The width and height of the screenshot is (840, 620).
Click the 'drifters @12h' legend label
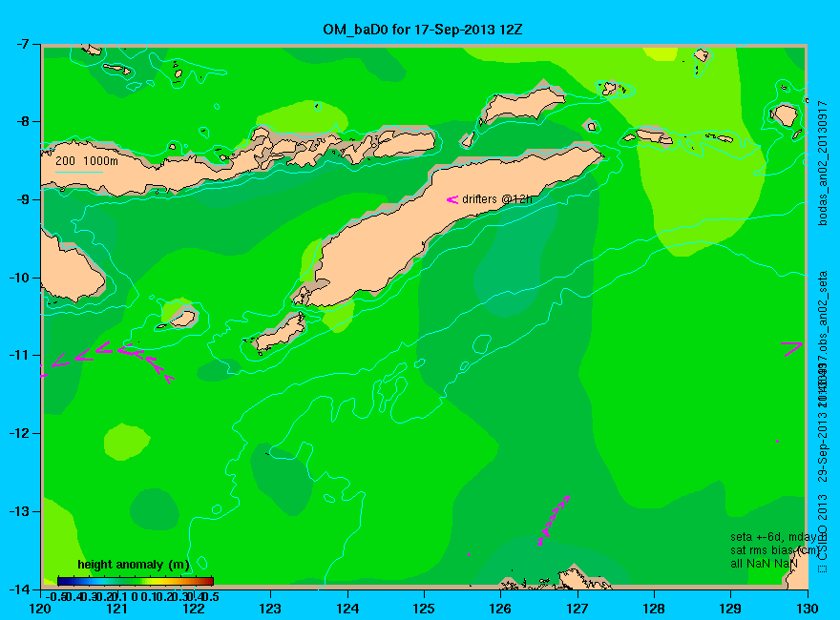(x=497, y=199)
